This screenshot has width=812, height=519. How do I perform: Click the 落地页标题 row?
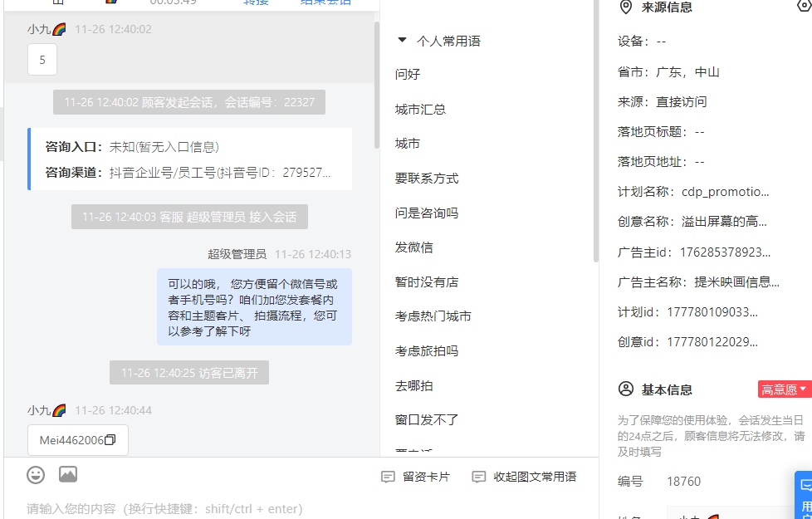coord(661,131)
